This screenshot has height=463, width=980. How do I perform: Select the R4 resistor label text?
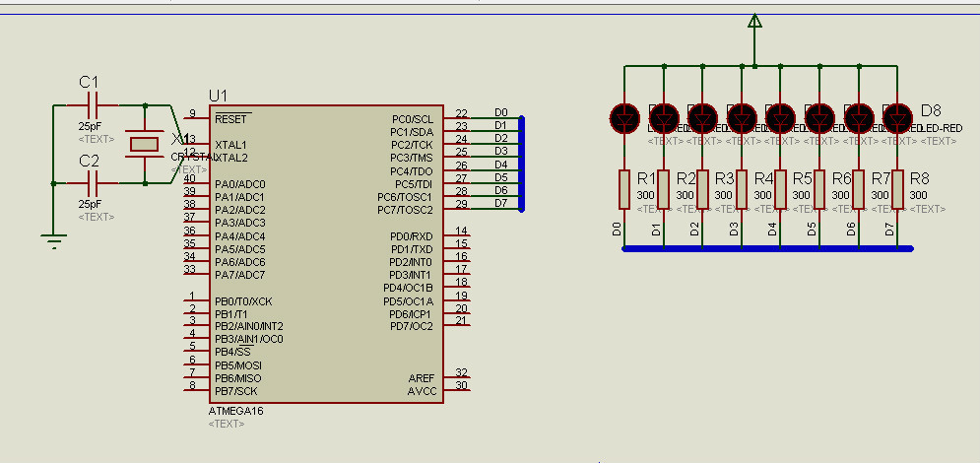763,178
